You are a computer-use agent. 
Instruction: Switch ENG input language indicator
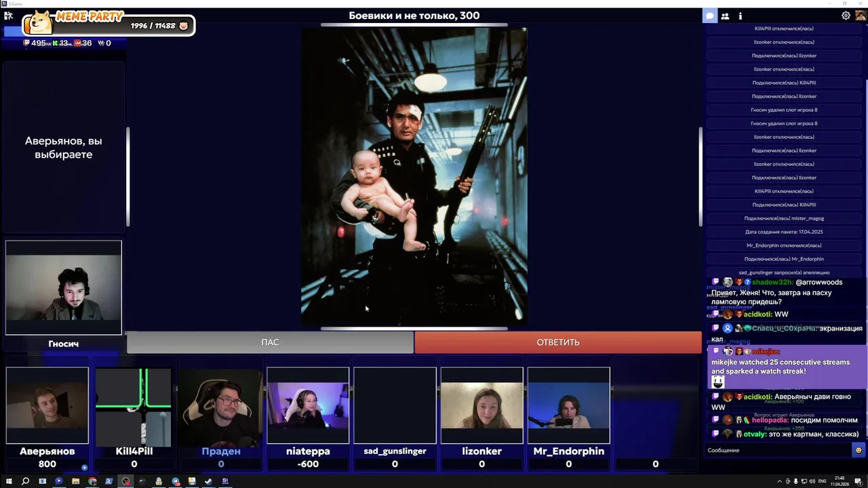click(822, 481)
